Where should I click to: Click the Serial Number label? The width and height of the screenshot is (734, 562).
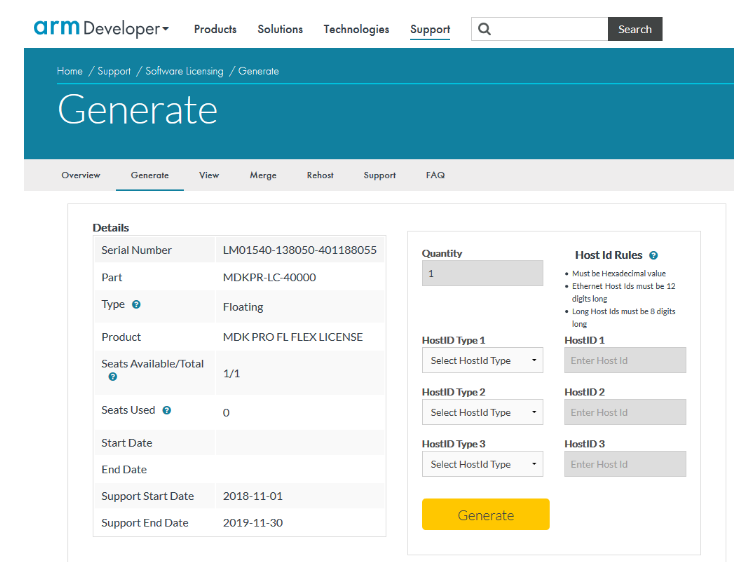137,250
